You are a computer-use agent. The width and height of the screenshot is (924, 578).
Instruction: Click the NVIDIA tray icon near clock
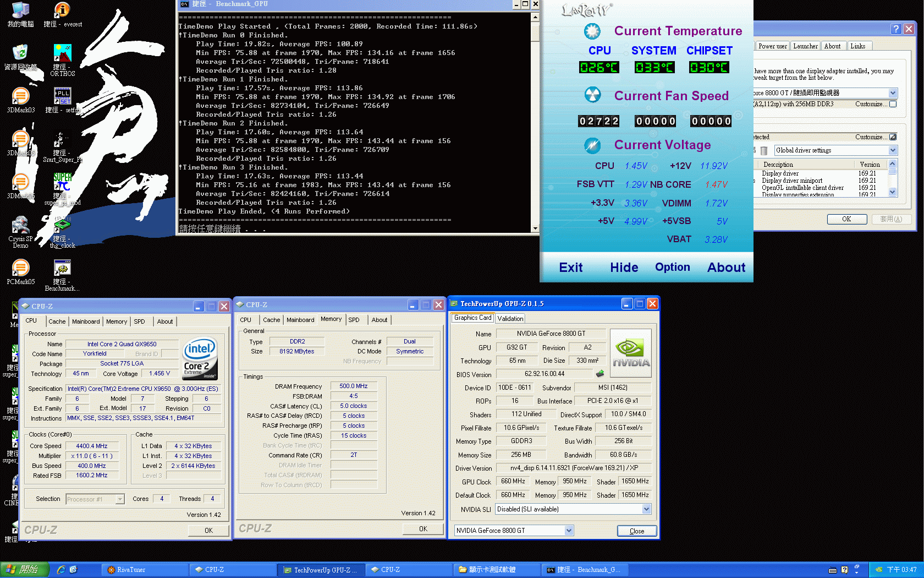[879, 570]
